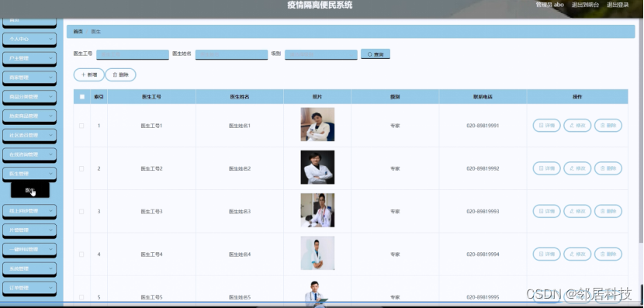Click 删除 for 医生工号1 row
Image resolution: width=644 pixels, height=308 pixels.
(x=608, y=125)
